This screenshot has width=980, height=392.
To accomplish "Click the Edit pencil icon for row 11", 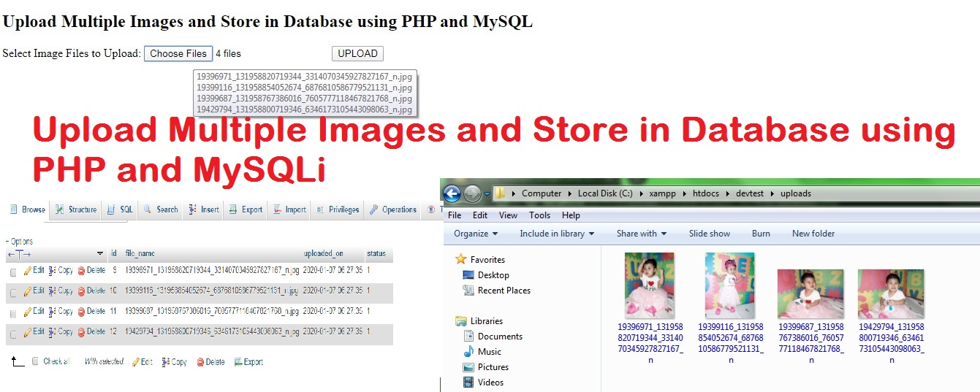I will tap(28, 312).
